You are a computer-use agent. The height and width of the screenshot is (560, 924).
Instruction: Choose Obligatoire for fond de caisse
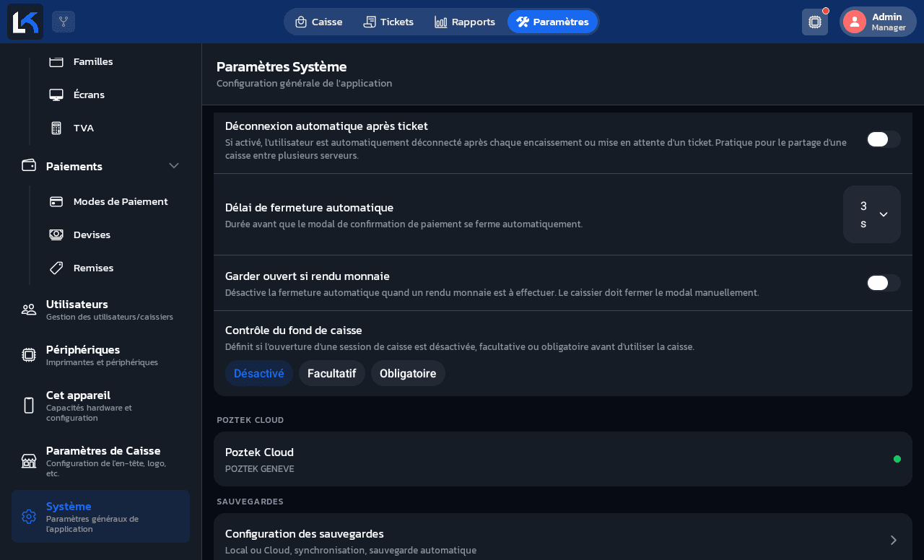click(x=408, y=373)
